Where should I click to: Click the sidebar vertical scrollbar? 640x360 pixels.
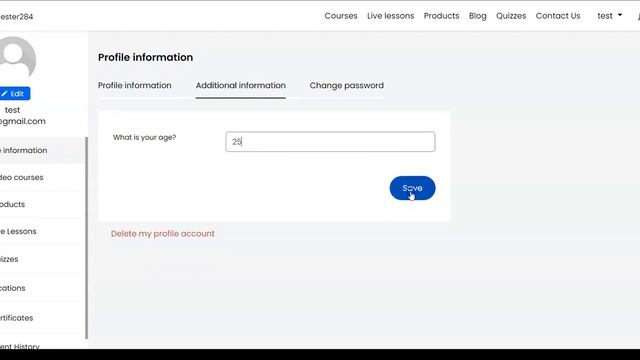(x=87, y=238)
